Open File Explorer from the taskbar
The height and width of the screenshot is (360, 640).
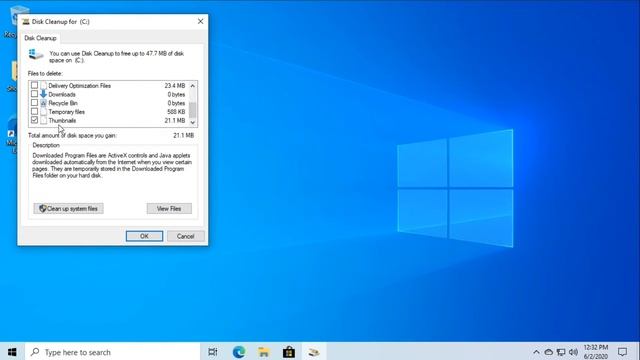pos(264,352)
